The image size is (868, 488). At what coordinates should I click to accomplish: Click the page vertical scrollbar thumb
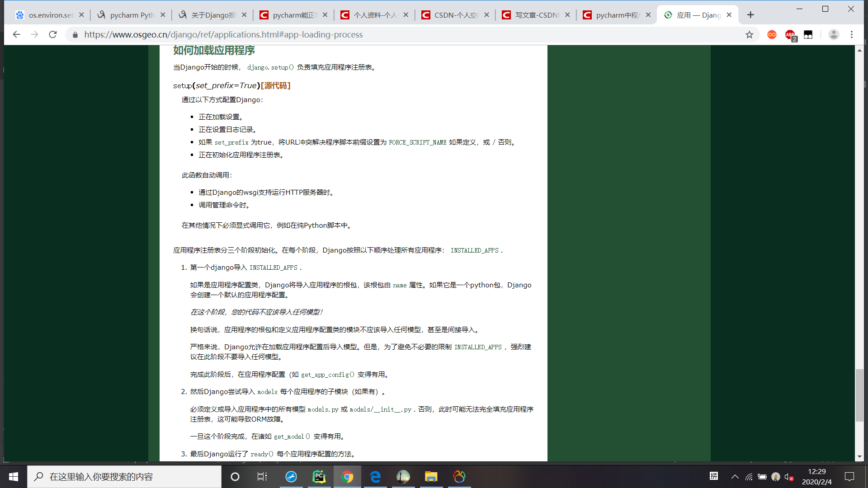click(x=859, y=395)
